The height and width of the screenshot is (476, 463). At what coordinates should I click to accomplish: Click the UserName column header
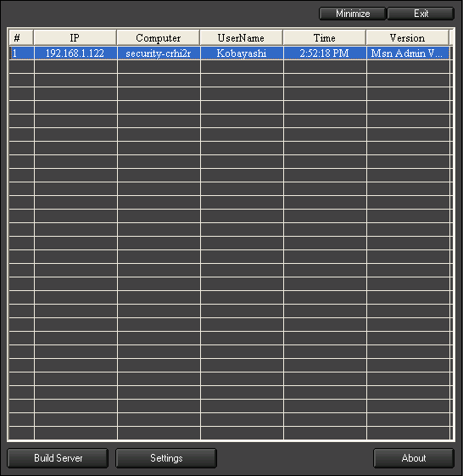[x=241, y=38]
